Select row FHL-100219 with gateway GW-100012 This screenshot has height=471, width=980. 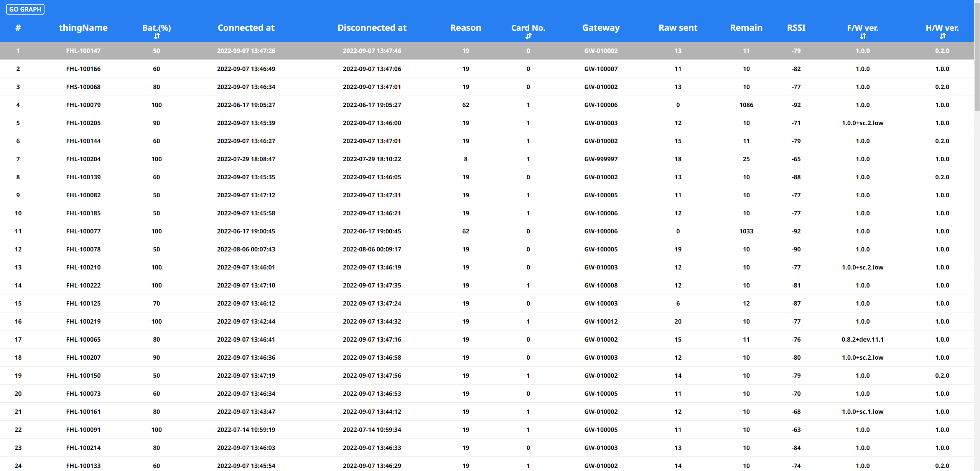click(83, 321)
